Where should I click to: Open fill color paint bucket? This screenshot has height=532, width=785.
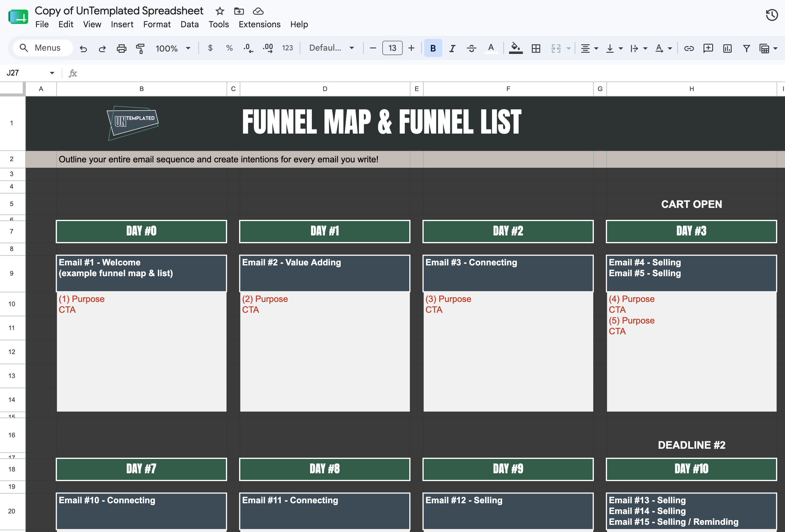point(515,48)
